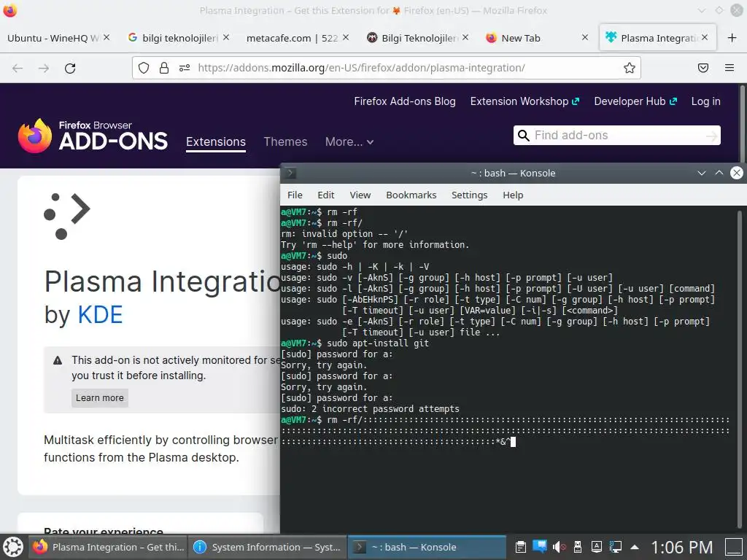The image size is (747, 560).
Task: Open the clipboard tray icon
Action: 521,547
